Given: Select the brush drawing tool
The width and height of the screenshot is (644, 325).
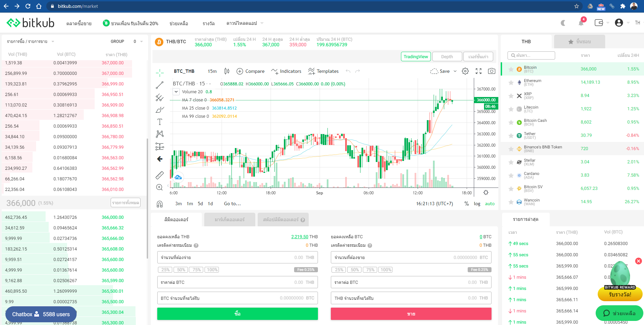Looking at the screenshot, I should (160, 110).
